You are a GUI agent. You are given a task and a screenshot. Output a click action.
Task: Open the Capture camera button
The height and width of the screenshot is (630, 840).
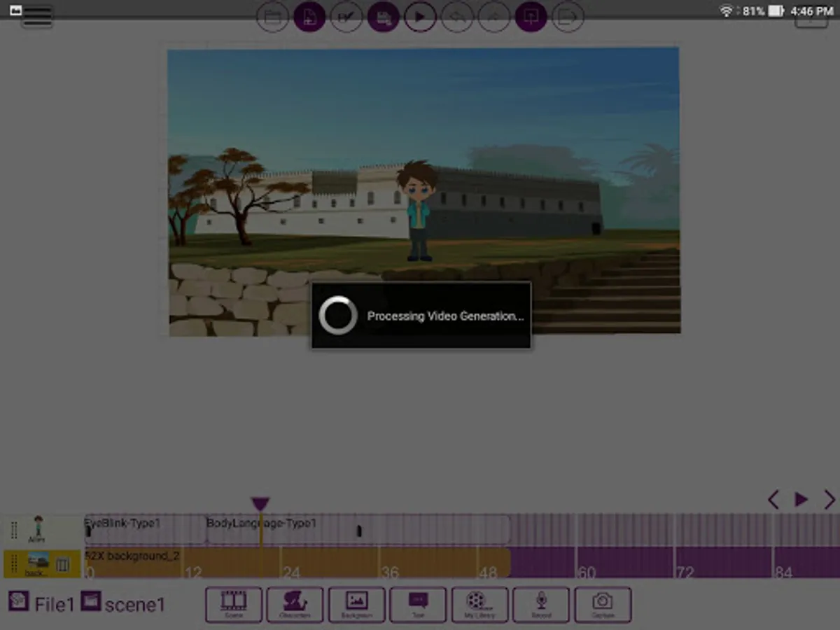[x=603, y=605]
